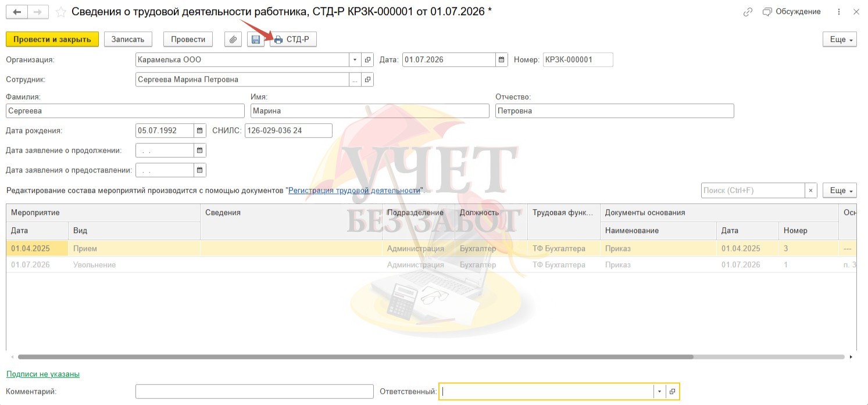Open the three-dot window options menu

coord(838,12)
